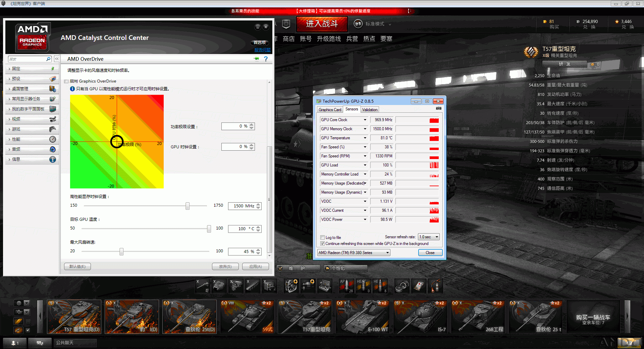Image resolution: width=644 pixels, height=349 pixels.
Task: Click the red 进入战斗 battle button
Action: [322, 24]
